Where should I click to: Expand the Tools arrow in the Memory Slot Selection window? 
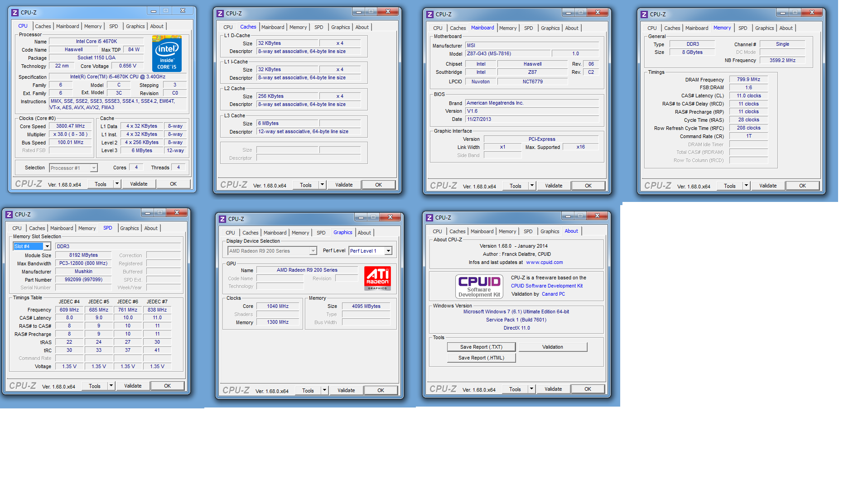click(x=111, y=386)
